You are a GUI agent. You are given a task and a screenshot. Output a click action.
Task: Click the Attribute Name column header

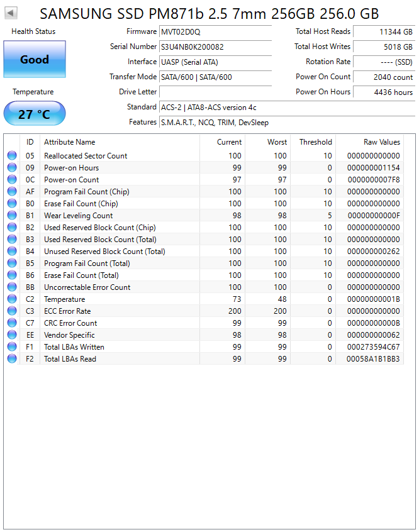[120, 142]
